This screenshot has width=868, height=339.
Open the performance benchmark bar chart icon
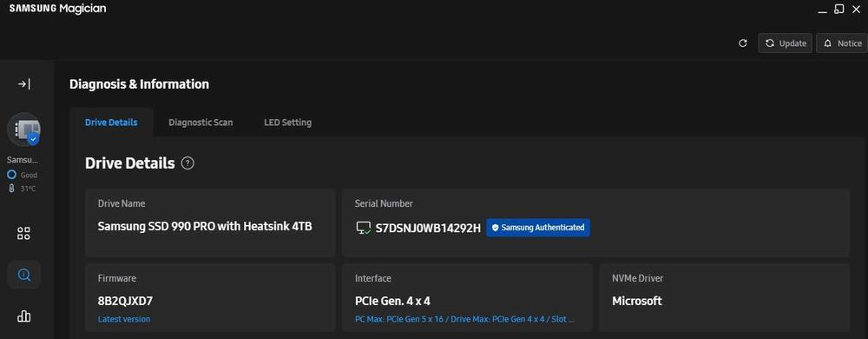pyautogui.click(x=23, y=316)
